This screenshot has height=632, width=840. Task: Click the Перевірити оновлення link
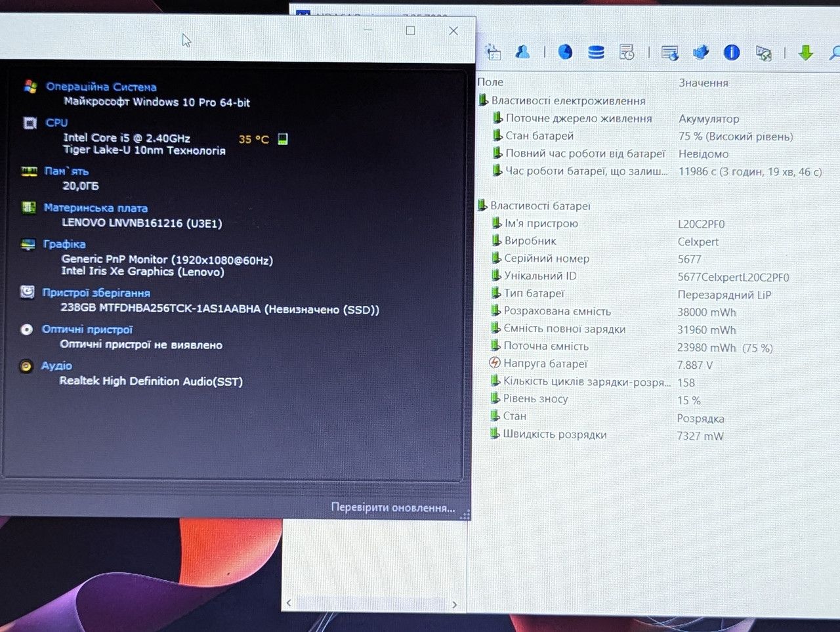coord(392,507)
